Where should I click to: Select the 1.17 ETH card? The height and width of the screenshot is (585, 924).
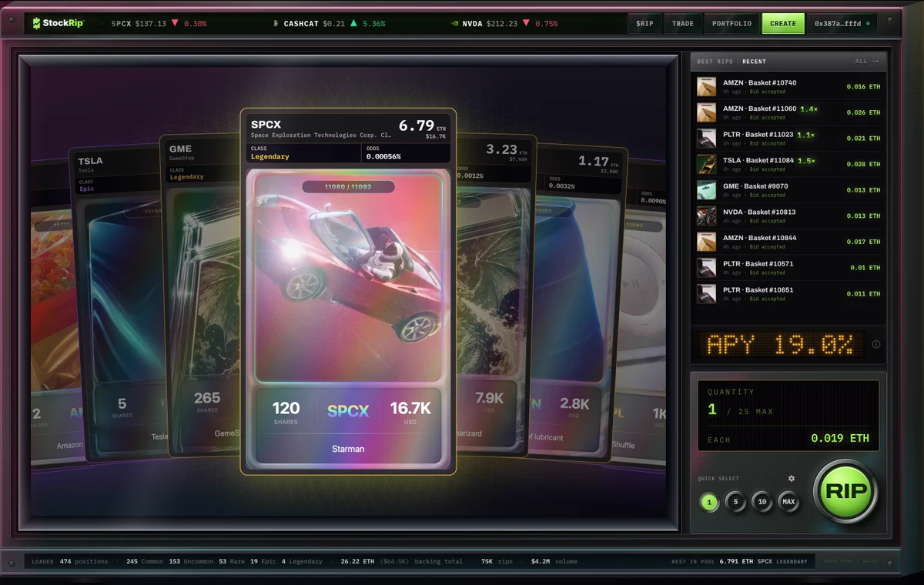pyautogui.click(x=577, y=304)
